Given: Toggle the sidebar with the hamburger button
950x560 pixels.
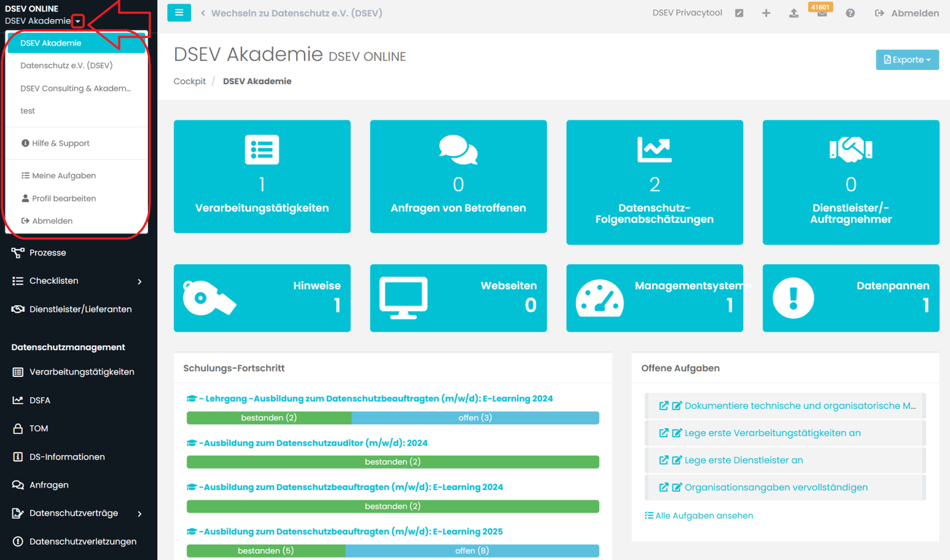Looking at the screenshot, I should (x=179, y=13).
